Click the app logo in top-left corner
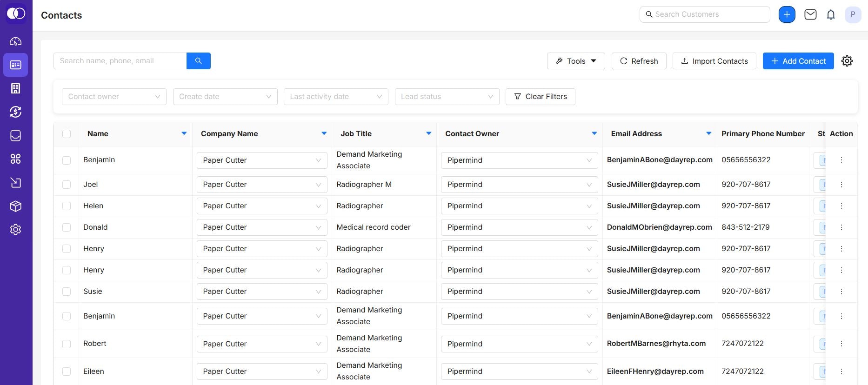 (16, 13)
